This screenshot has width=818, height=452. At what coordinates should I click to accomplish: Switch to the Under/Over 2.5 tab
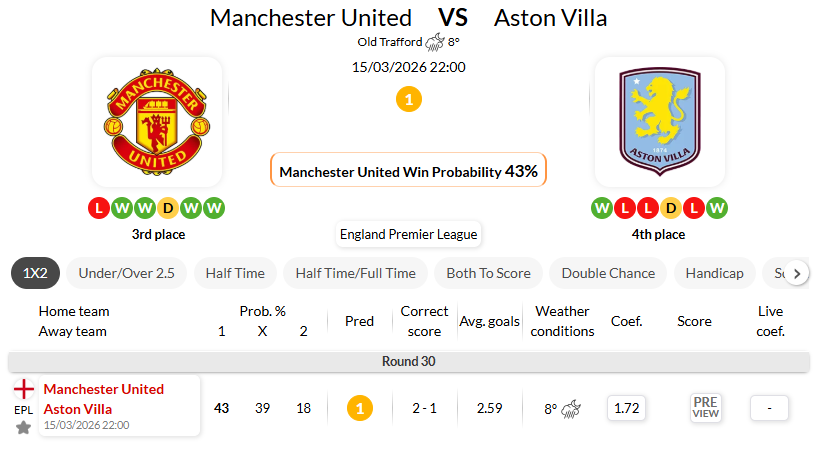(x=126, y=273)
